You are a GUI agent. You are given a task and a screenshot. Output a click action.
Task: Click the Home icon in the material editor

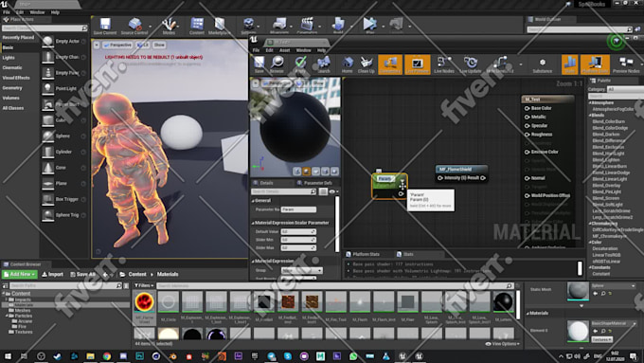[347, 65]
